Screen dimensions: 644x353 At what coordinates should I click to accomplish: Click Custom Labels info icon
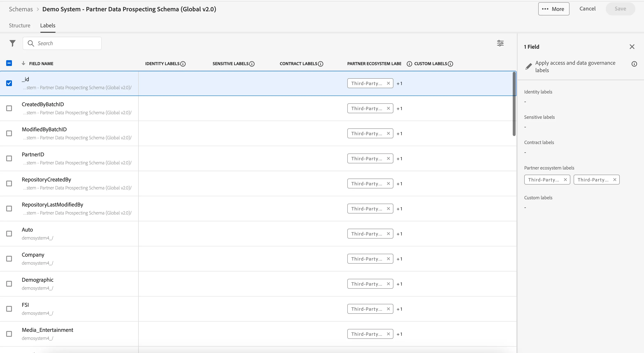pyautogui.click(x=450, y=64)
